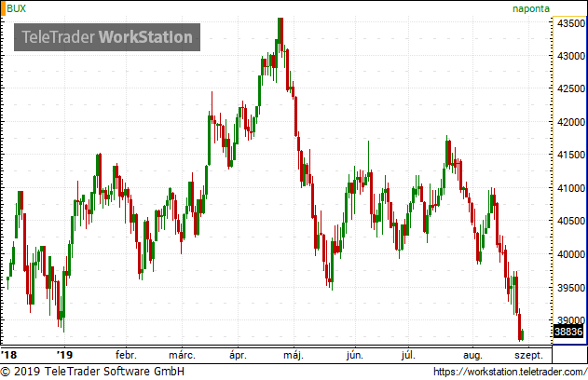588x380 pixels.
Task: Click the last green candlestick at chart's end
Action: pyautogui.click(x=523, y=334)
